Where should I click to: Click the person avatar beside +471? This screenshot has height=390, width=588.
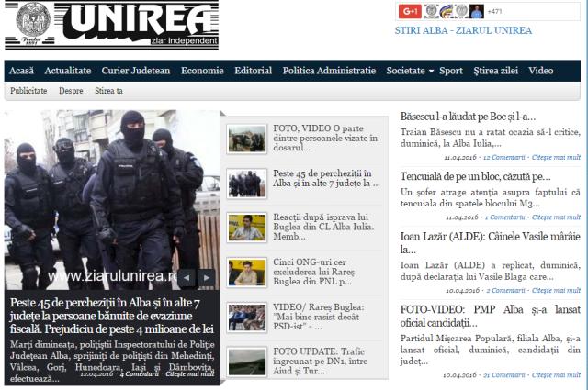coord(477,11)
